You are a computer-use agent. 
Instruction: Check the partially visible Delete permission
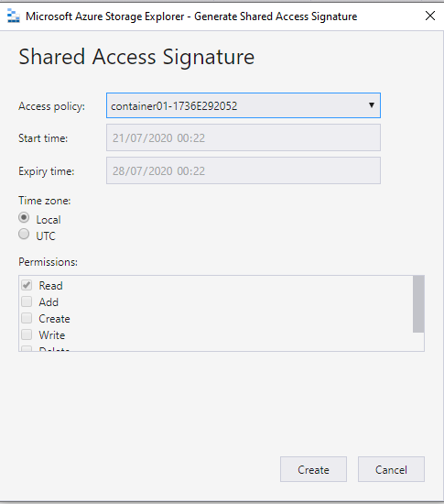click(27, 348)
